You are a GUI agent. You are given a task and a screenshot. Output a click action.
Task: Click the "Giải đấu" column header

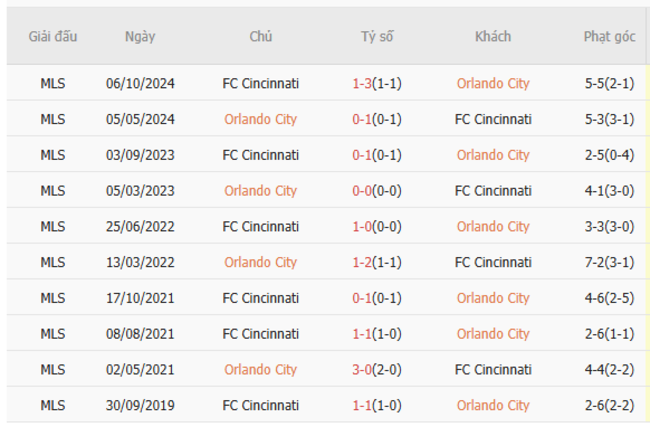coord(53,37)
